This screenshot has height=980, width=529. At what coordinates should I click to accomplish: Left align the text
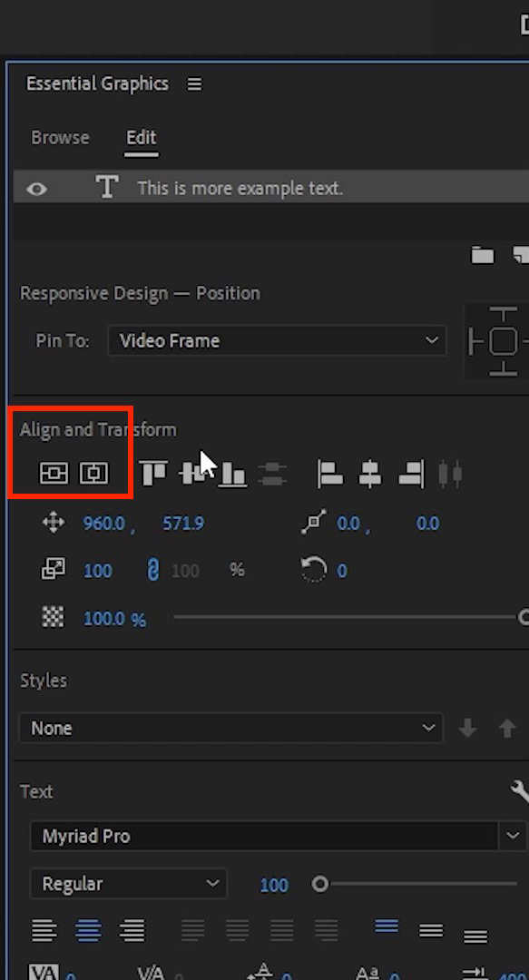(x=44, y=931)
